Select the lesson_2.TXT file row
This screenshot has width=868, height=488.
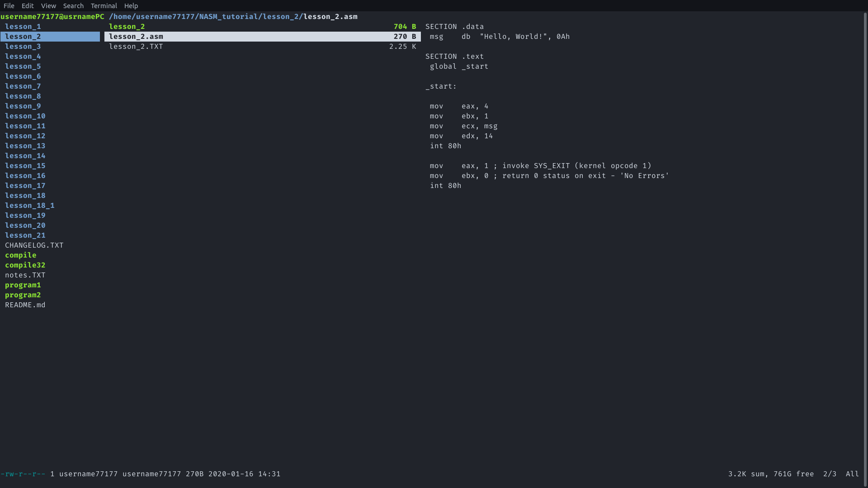point(263,47)
